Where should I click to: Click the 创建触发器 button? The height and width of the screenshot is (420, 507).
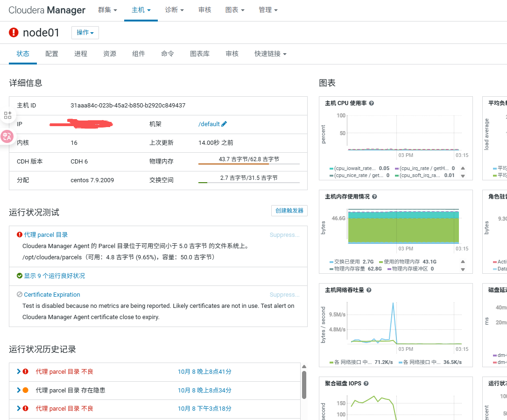pos(289,211)
